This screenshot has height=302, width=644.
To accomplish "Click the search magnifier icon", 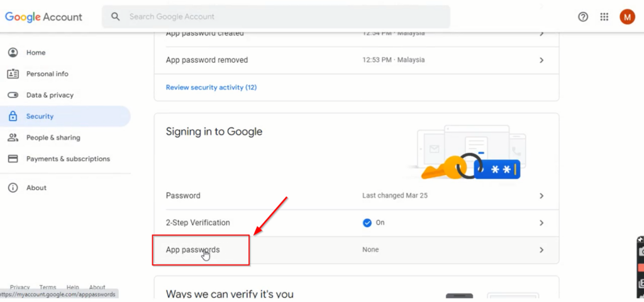I will 116,17.
